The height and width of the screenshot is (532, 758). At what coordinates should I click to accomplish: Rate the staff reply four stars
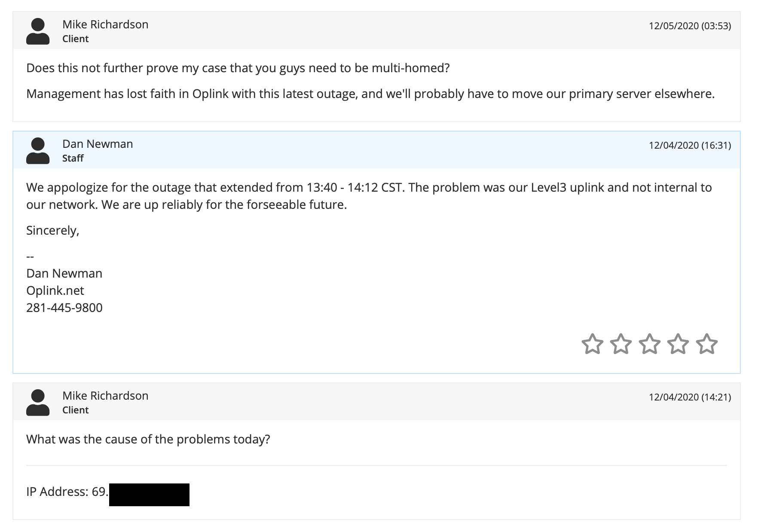point(678,344)
